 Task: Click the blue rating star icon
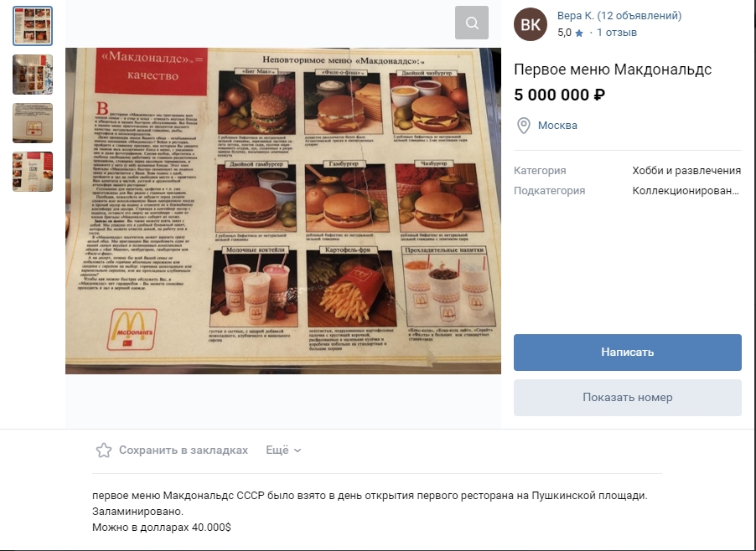[579, 33]
